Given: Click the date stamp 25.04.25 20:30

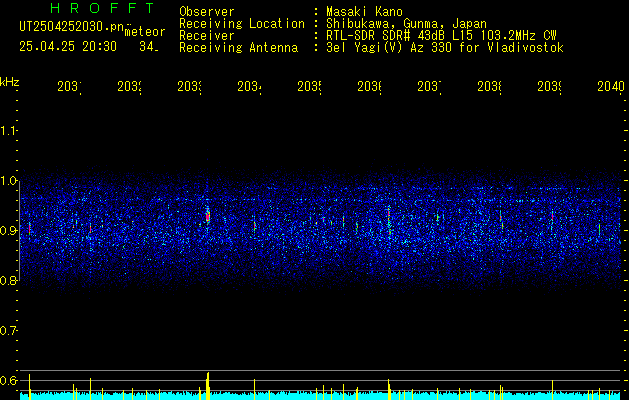Looking at the screenshot, I should coord(68,47).
